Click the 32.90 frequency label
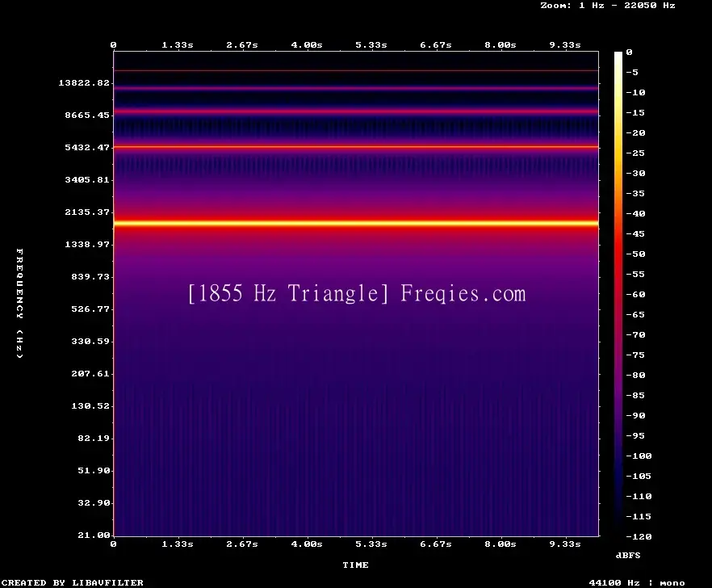 click(94, 503)
